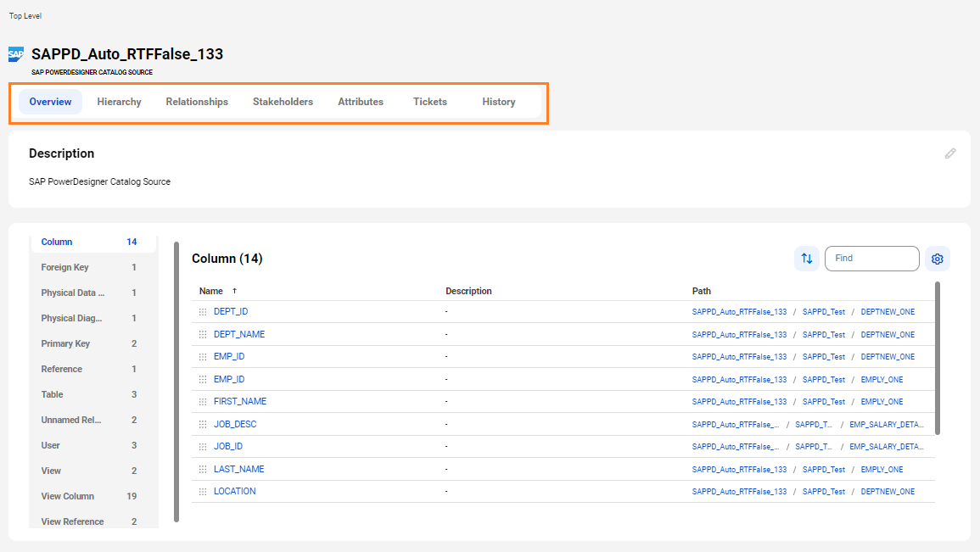
Task: Select View Reference in the asset type list
Action: point(92,521)
